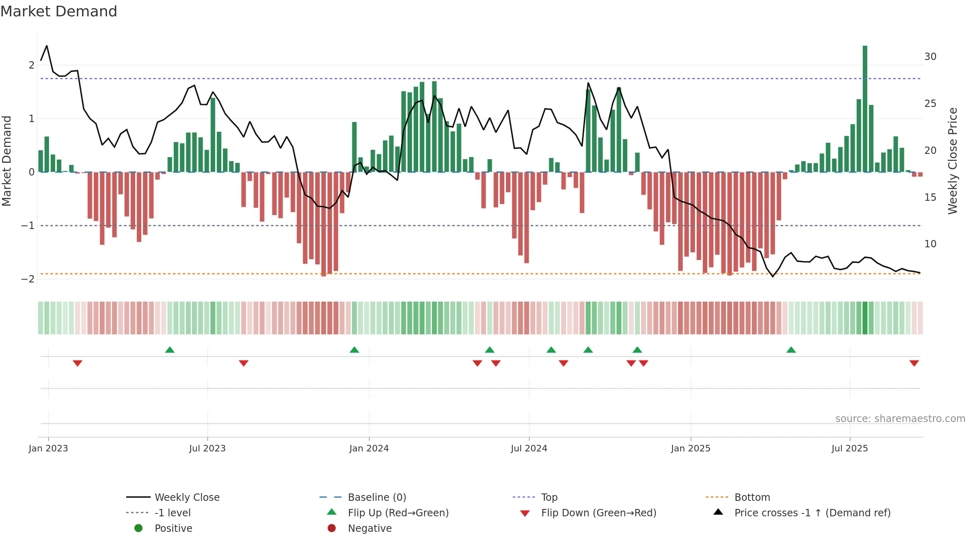
Task: Click the Weekly Close Price axis title
Action: click(x=953, y=161)
